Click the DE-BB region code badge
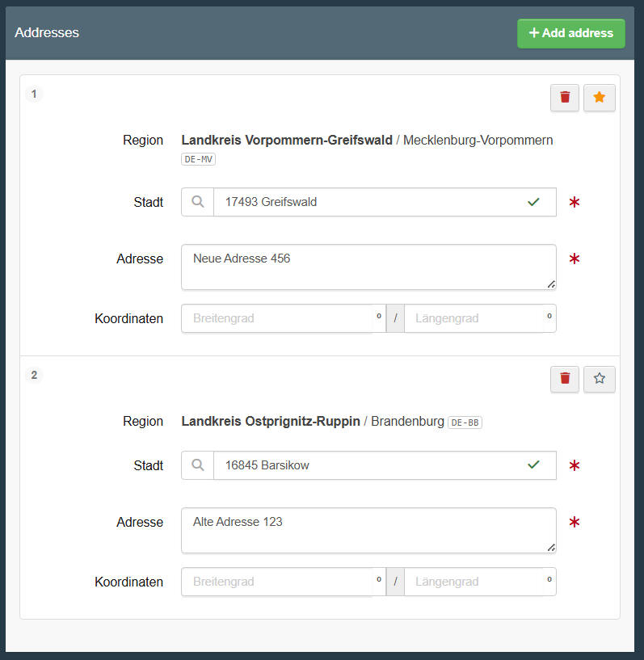The width and height of the screenshot is (644, 660). coord(465,422)
